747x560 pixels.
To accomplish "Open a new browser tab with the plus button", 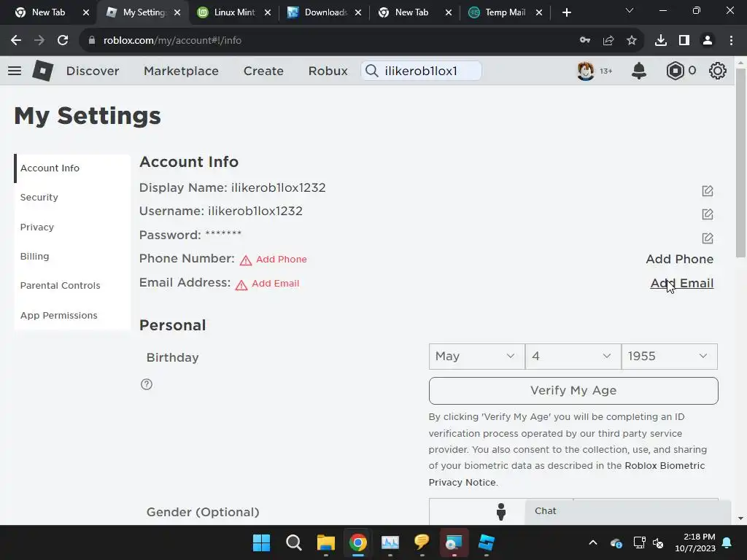I will tap(566, 13).
